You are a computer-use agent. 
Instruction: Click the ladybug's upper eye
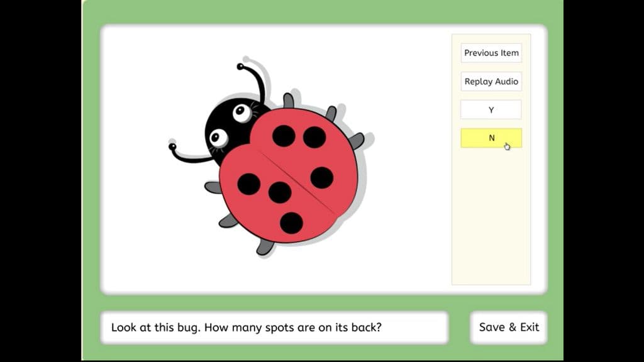242,113
